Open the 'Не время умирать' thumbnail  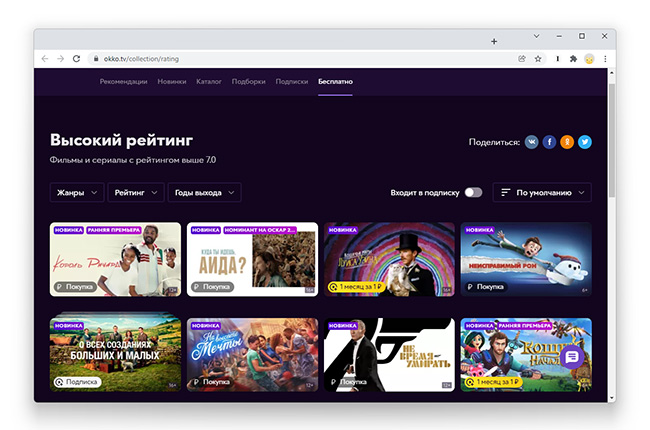tap(389, 355)
